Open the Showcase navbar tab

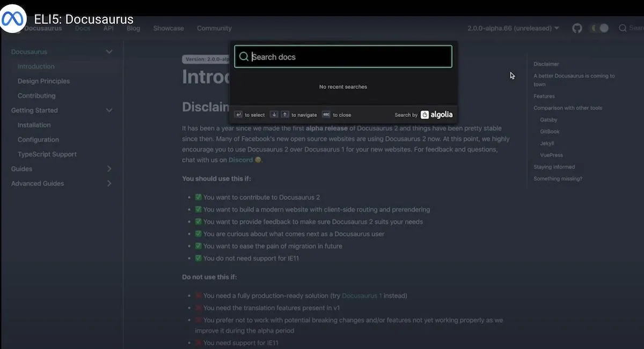(169, 28)
